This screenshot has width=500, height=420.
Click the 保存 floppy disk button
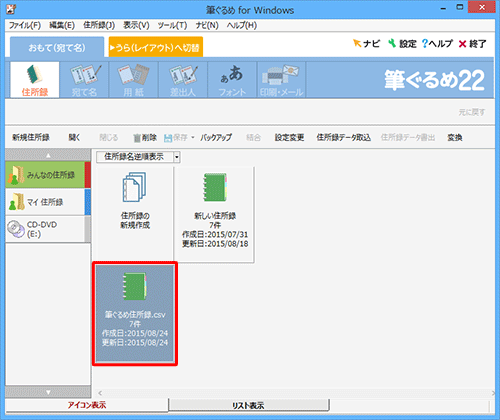(176, 137)
